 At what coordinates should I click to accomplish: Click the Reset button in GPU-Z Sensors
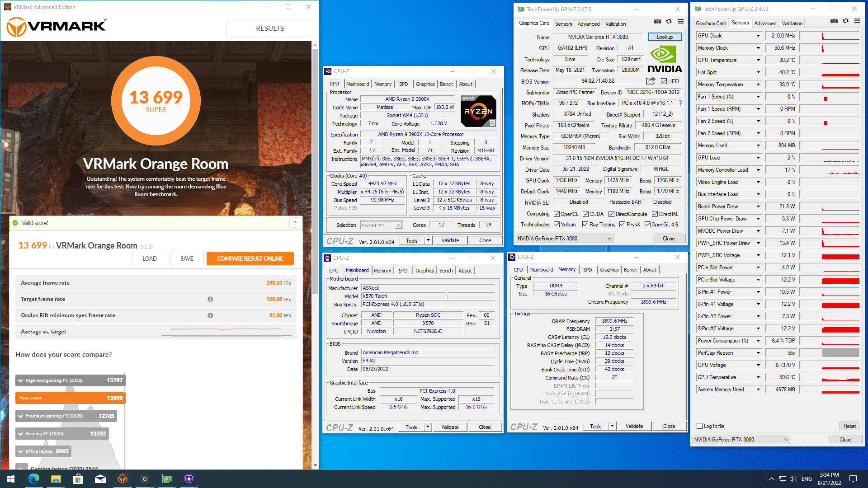coord(849,426)
